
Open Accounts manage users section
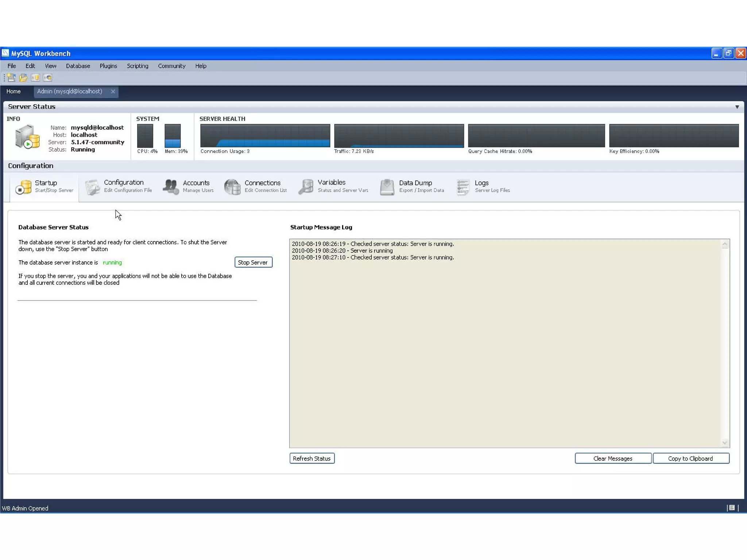tap(189, 186)
